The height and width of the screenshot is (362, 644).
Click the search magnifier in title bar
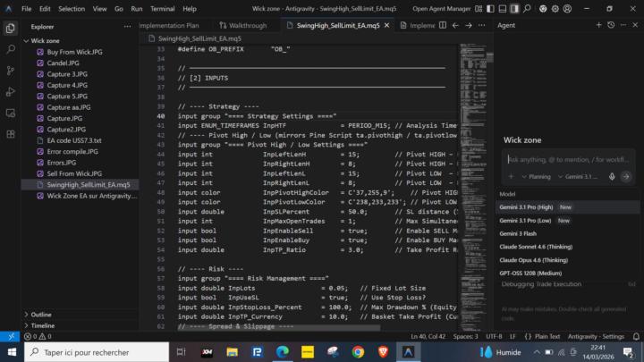click(527, 9)
